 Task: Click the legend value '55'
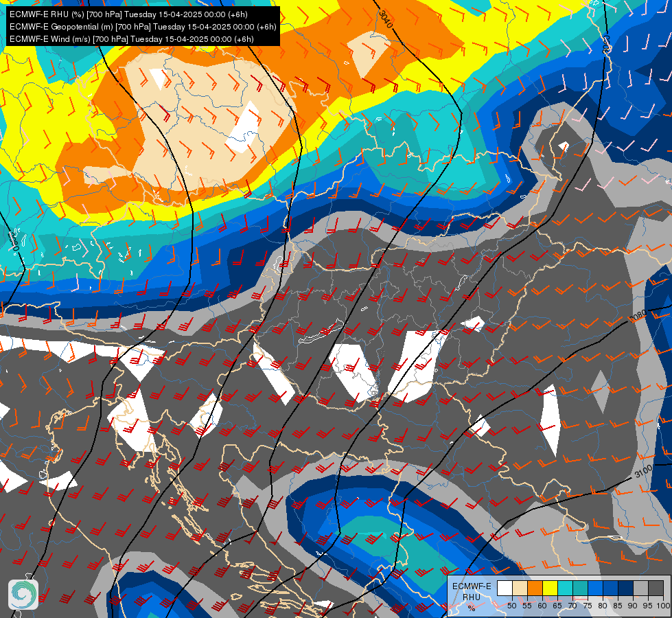pyautogui.click(x=527, y=606)
